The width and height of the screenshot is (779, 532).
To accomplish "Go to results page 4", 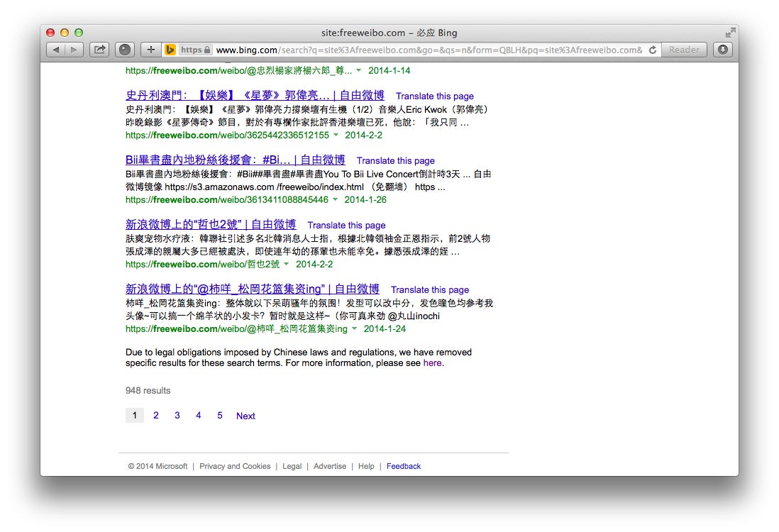I will click(x=198, y=415).
